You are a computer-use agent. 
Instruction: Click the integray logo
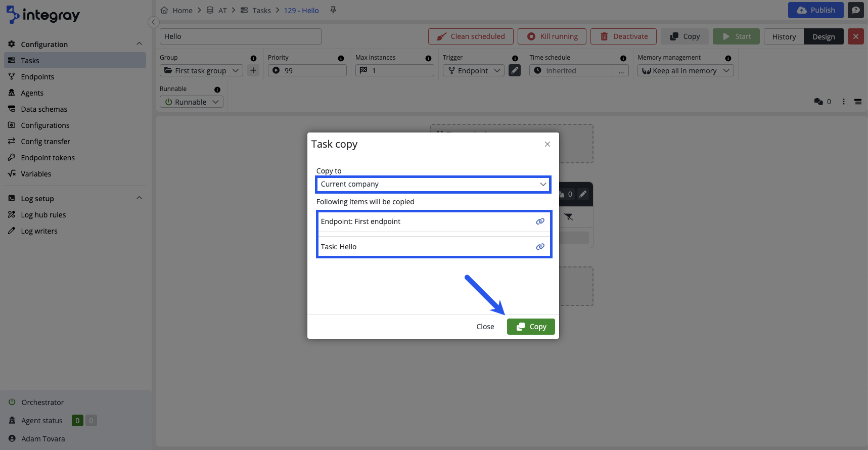[x=43, y=15]
